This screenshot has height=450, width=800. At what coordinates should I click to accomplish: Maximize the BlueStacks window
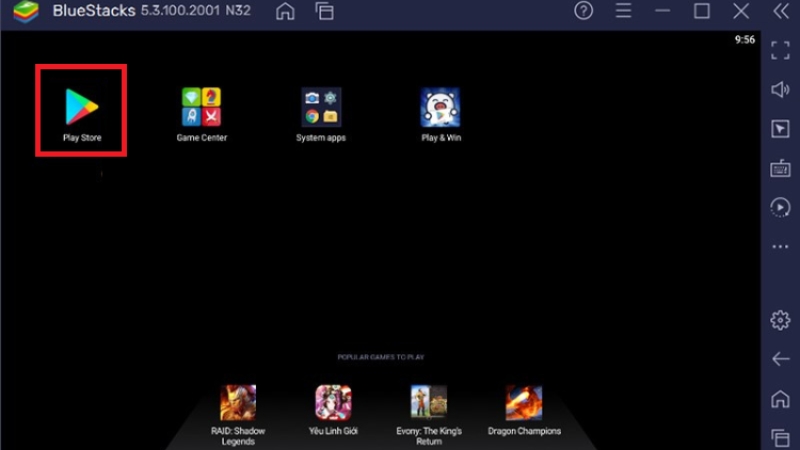(x=702, y=11)
